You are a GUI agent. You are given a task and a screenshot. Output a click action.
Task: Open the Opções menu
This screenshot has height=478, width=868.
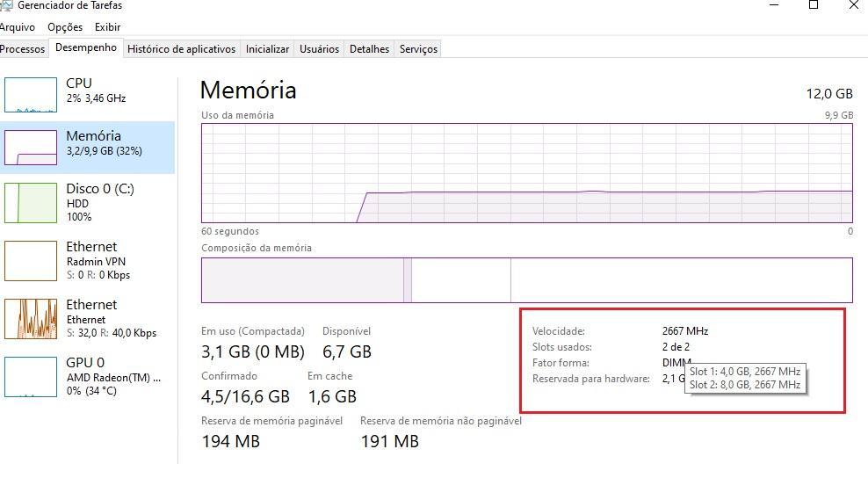click(x=65, y=27)
